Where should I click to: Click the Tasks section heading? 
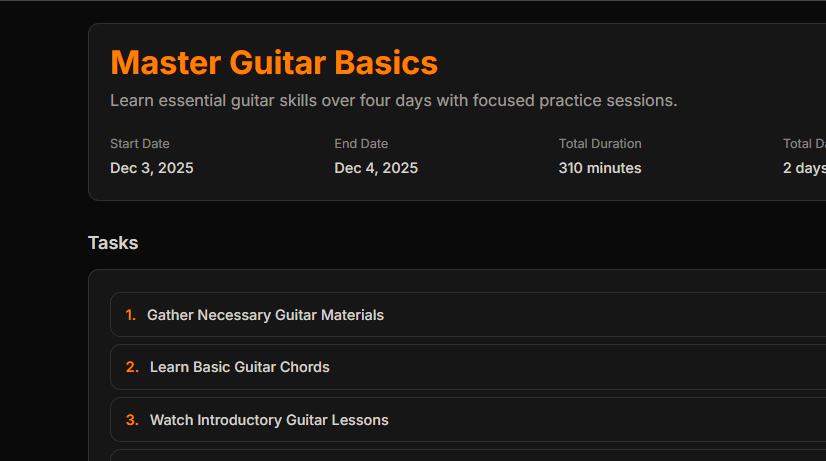(113, 243)
